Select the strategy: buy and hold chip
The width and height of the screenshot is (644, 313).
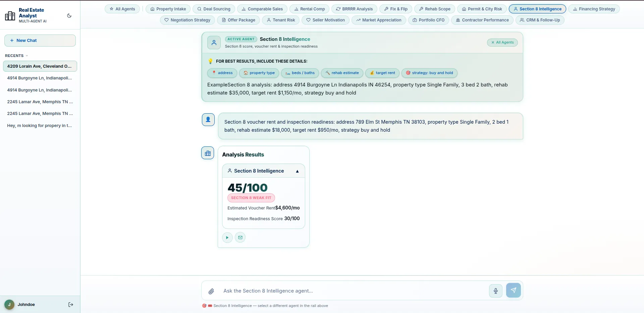click(429, 73)
